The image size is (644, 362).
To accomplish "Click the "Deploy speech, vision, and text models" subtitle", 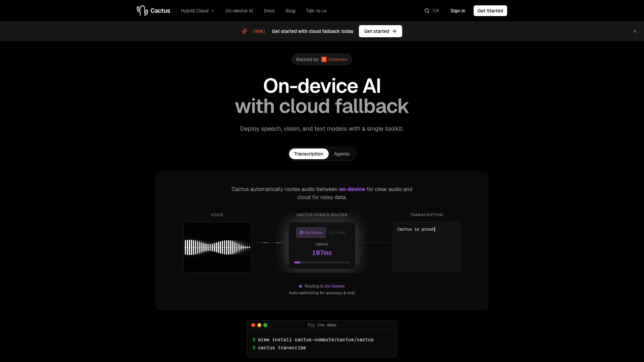I will click(322, 129).
